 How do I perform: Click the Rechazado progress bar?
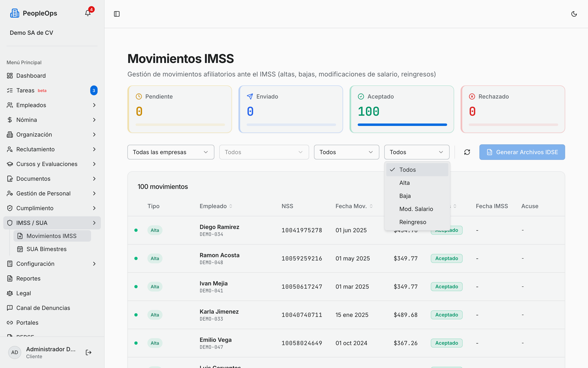513,125
